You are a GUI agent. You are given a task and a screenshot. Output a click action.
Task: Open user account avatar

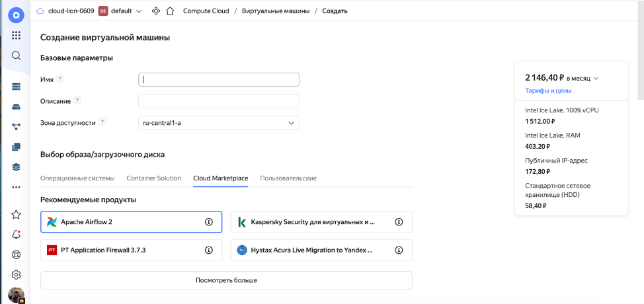pos(17,295)
